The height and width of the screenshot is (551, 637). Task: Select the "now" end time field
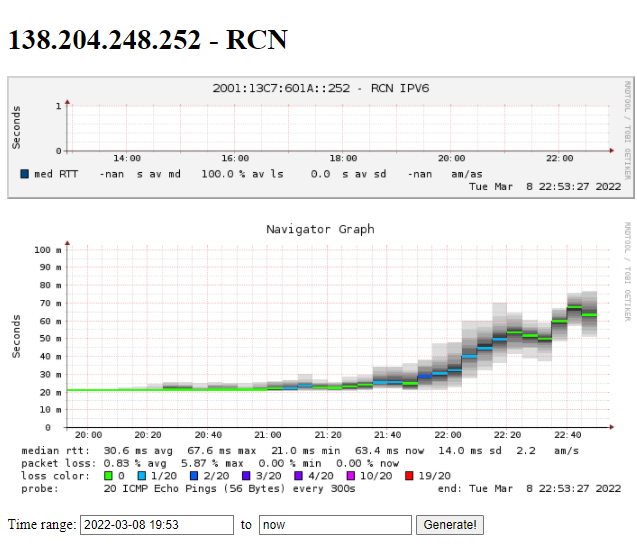click(335, 525)
